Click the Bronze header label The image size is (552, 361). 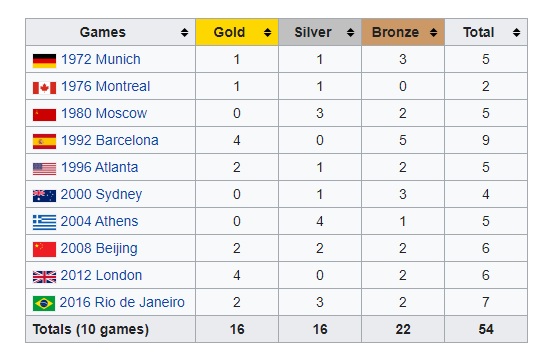coord(395,32)
